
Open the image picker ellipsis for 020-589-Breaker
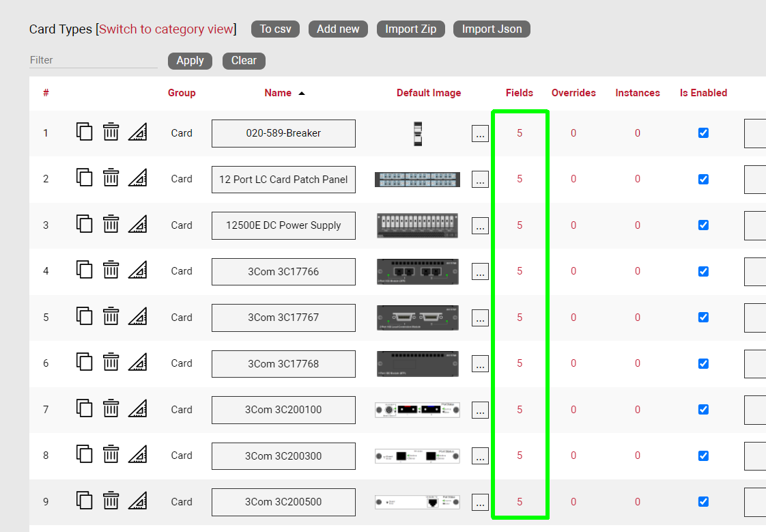[480, 134]
